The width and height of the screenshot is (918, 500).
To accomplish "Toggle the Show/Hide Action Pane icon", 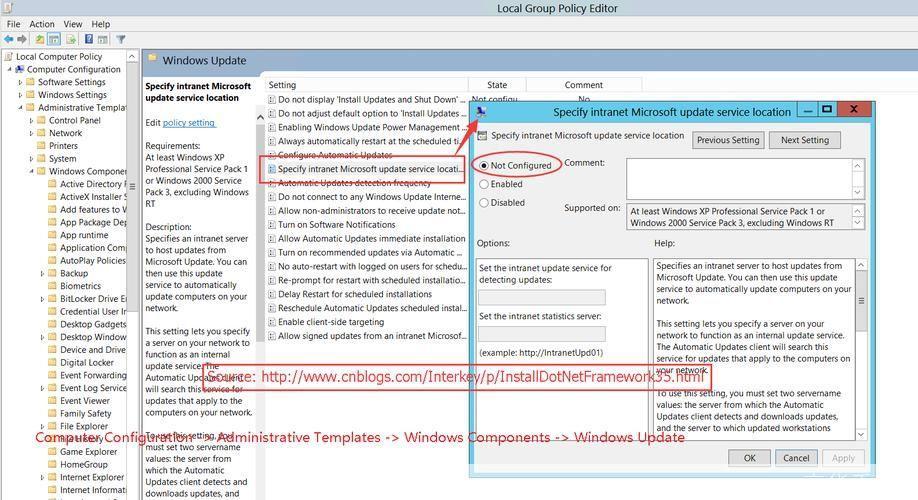I will point(102,39).
